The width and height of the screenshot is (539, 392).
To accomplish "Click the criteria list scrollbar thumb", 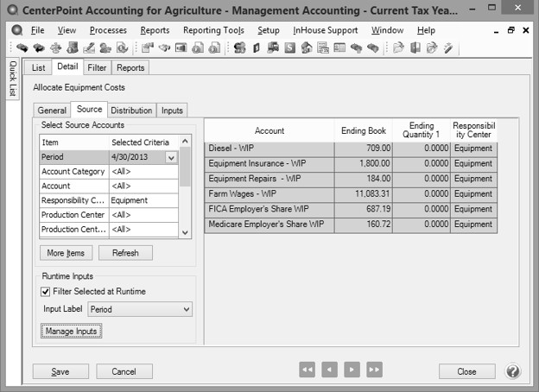I will point(185,167).
